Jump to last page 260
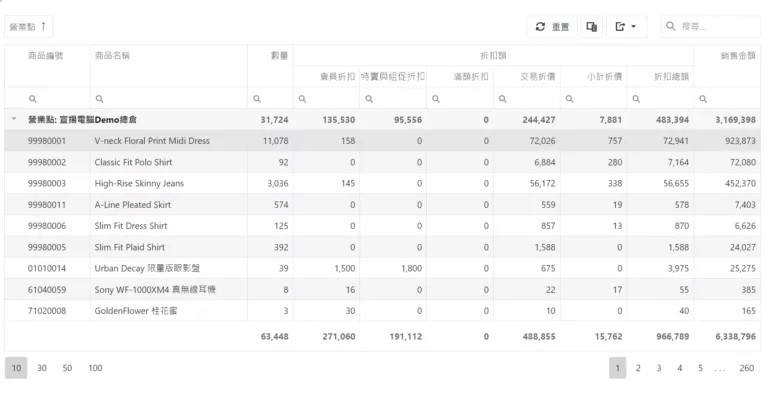This screenshot has height=393, width=768. point(747,368)
